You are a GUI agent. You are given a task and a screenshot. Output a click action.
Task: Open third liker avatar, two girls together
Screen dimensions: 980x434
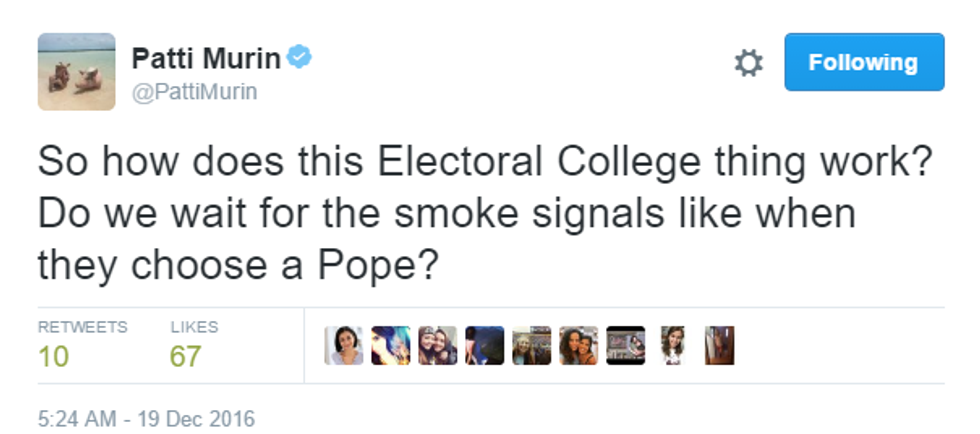click(438, 345)
